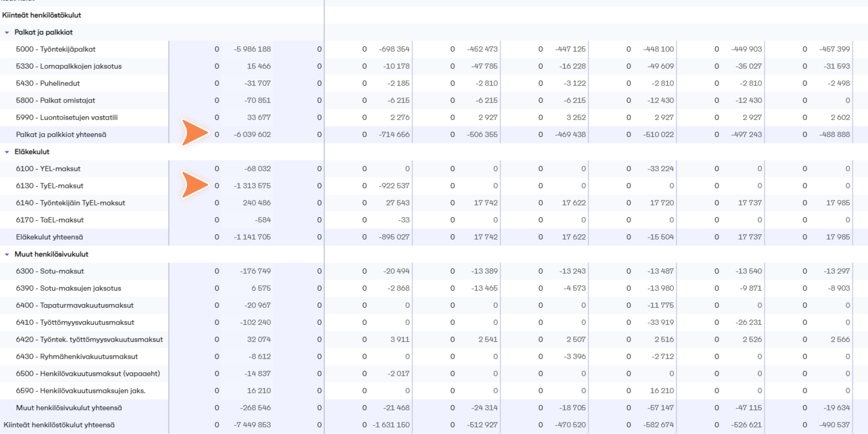Click the last column total "-490 537"
868x434 pixels.
(835, 425)
